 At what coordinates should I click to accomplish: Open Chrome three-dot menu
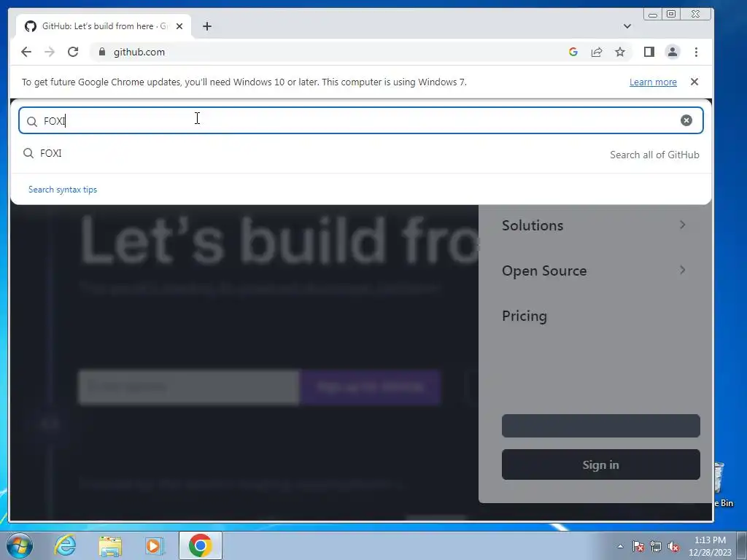(696, 52)
